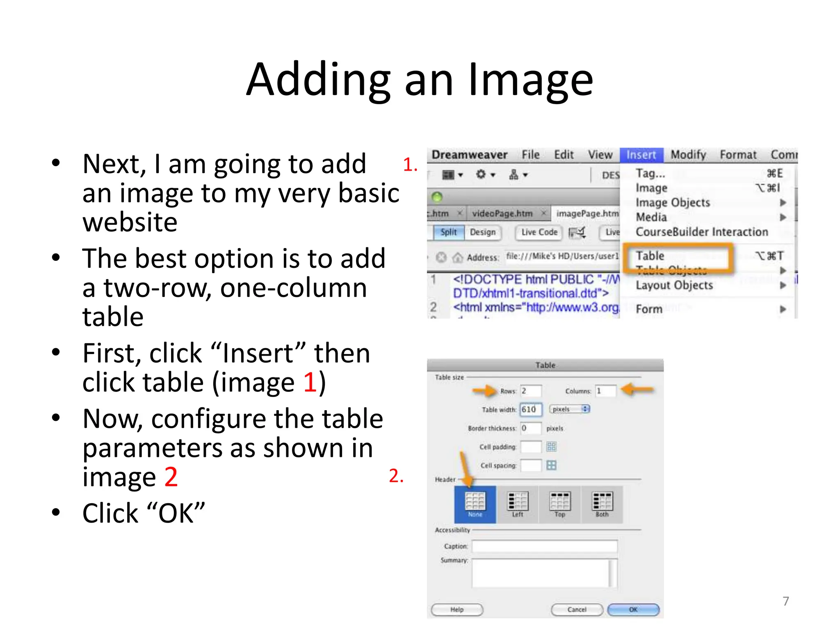Toggle the Live Code button
840x630 pixels.
[x=539, y=233]
